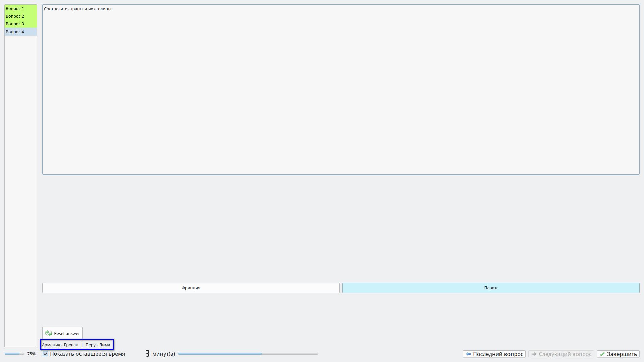Image resolution: width=644 pixels, height=362 pixels.
Task: Click the 75% test progress bar
Action: coord(14,354)
